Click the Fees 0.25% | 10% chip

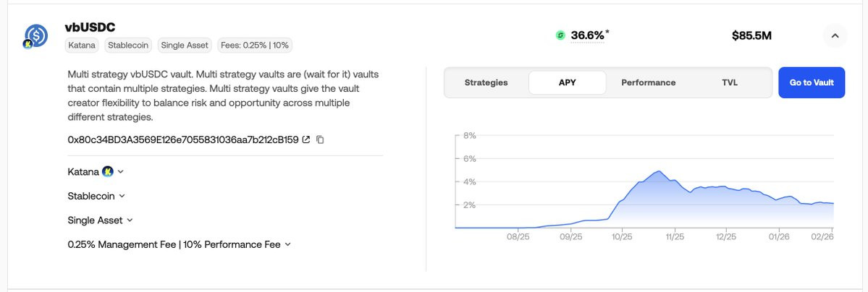[x=255, y=45]
